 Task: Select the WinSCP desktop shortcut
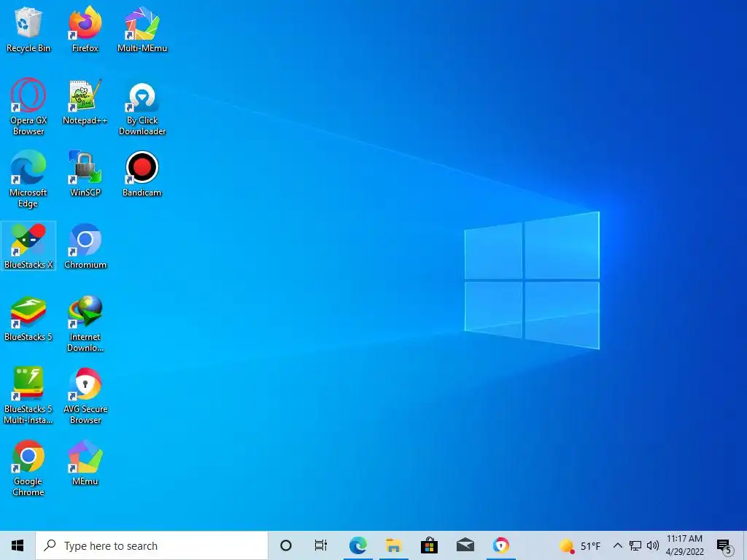tap(85, 174)
